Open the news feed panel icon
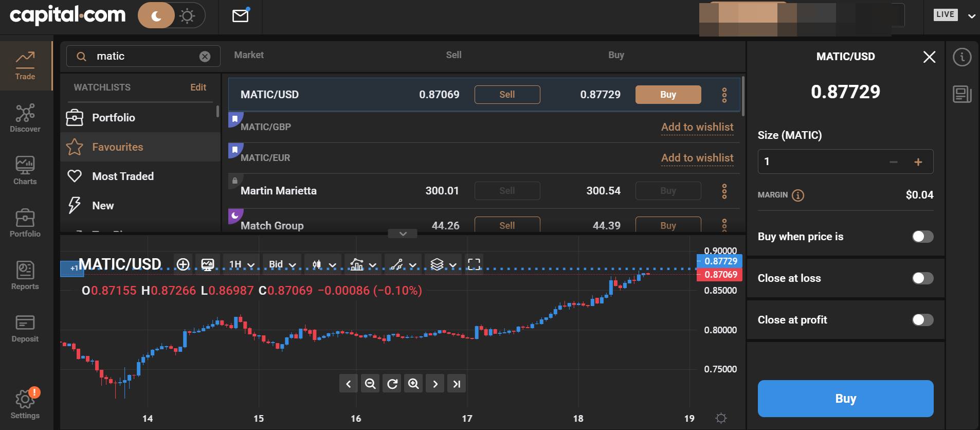980x430 pixels. tap(962, 94)
